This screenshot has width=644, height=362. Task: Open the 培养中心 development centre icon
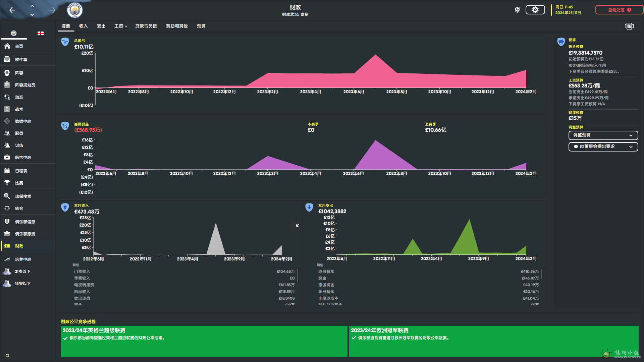[7, 259]
